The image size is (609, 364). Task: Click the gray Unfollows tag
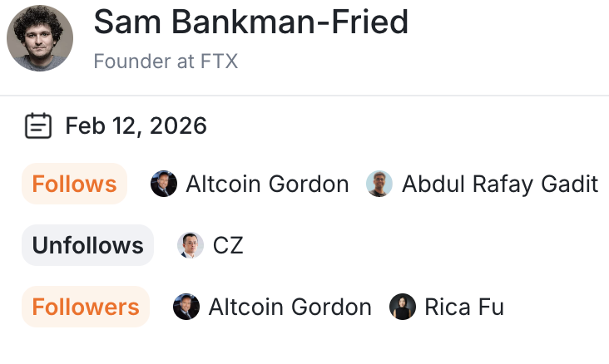pos(87,245)
